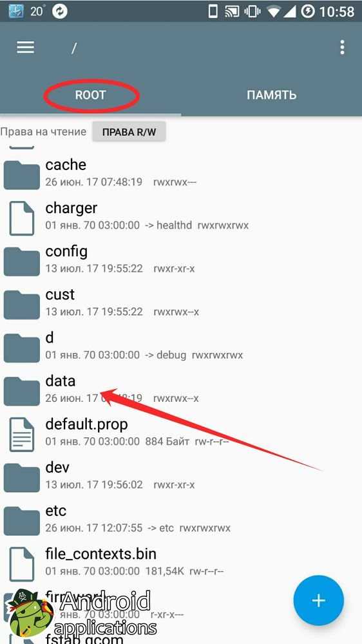Tap the blue plus floating button
Screen dimensions: 362x644
pos(318,600)
